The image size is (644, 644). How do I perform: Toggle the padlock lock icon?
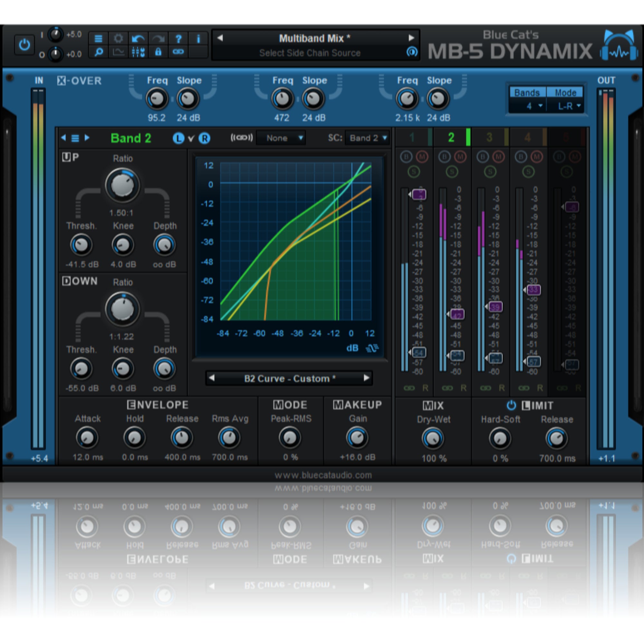point(158,52)
